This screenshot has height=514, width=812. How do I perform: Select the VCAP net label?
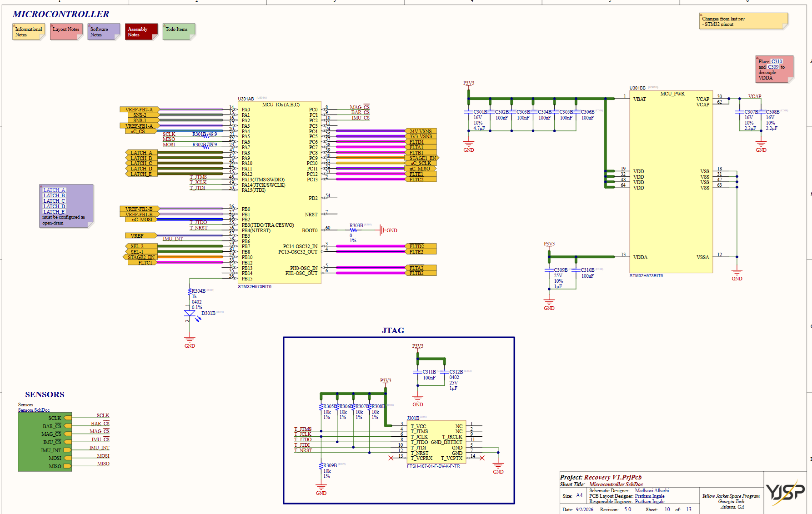pyautogui.click(x=755, y=96)
